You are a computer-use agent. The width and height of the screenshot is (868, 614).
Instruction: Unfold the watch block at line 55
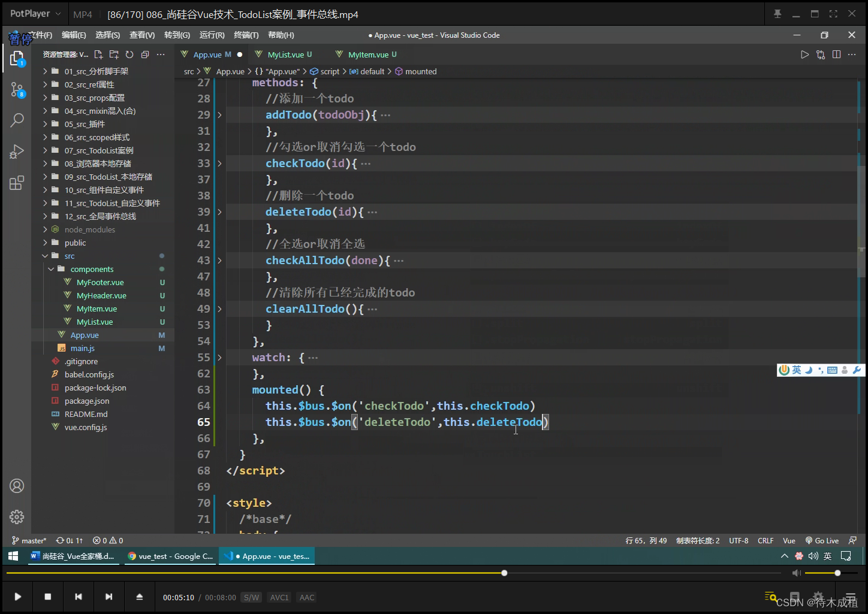tap(220, 358)
